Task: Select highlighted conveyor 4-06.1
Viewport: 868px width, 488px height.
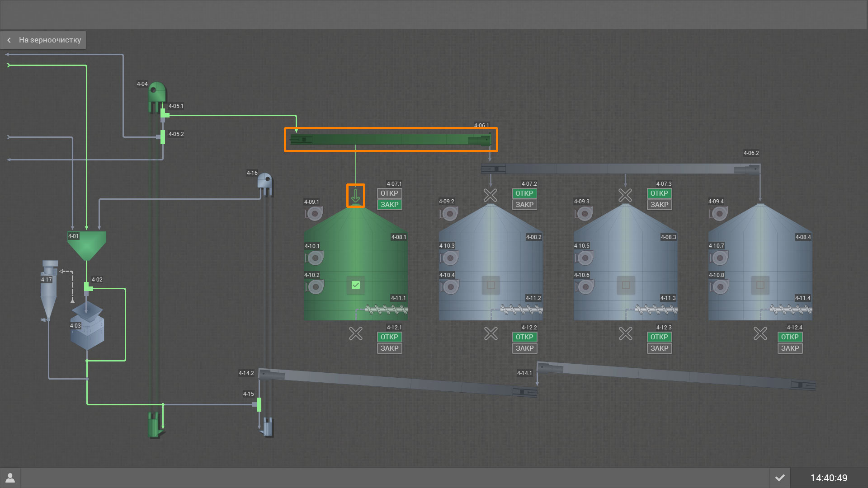Action: (x=391, y=140)
